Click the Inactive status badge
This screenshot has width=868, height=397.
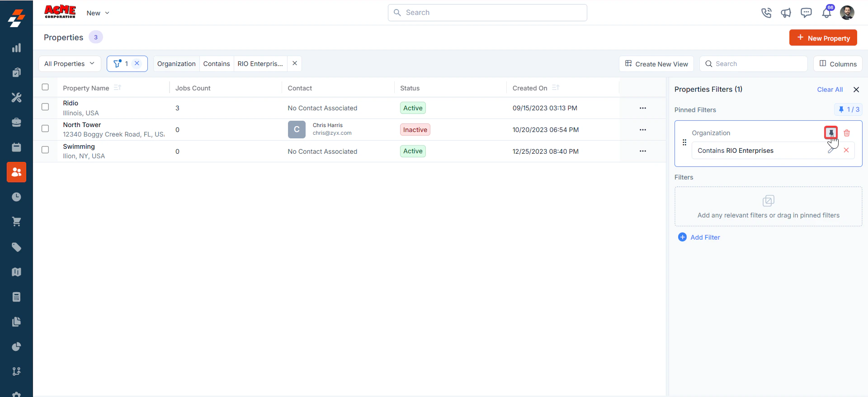(x=415, y=130)
